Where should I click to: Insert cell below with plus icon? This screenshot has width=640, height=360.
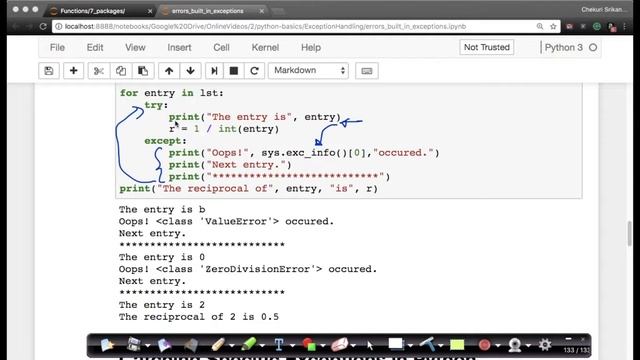[73, 71]
